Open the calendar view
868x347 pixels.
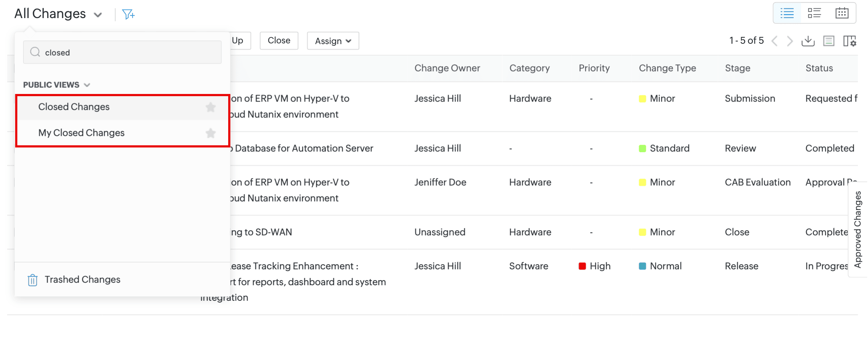coord(842,13)
